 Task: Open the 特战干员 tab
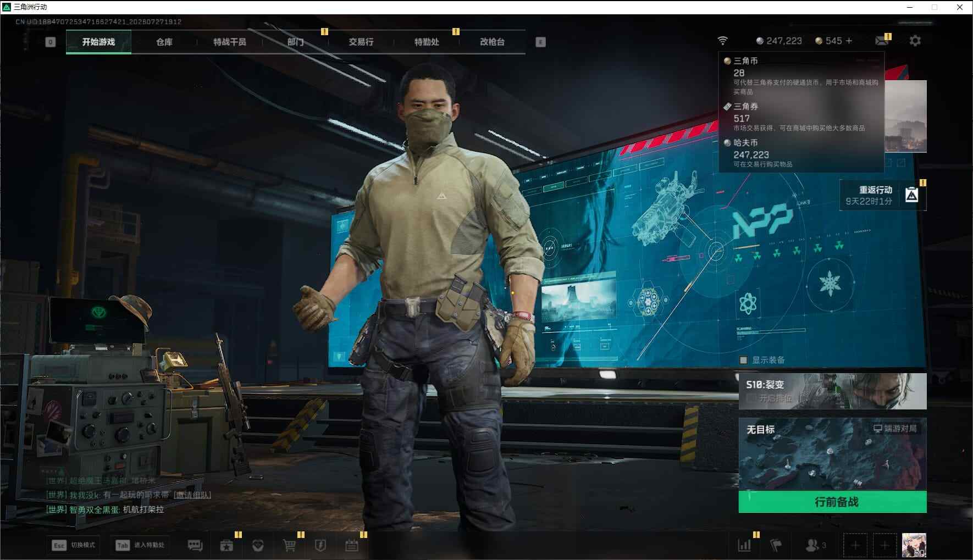tap(229, 42)
